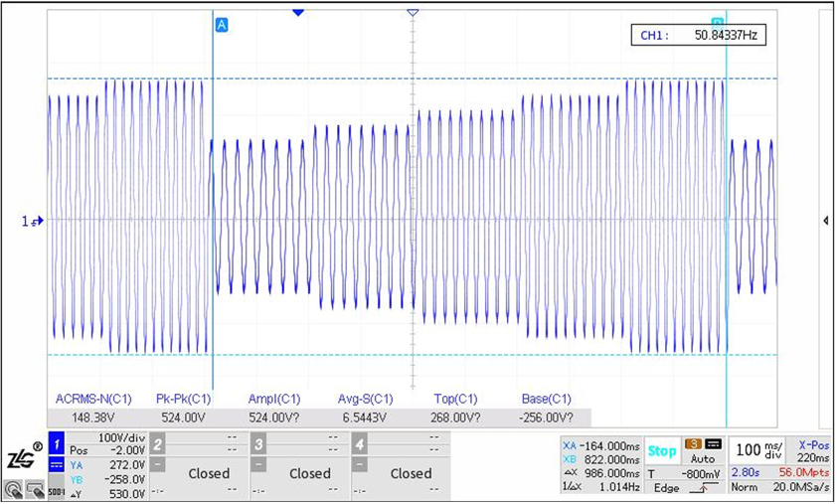Screen dimensions: 837x504
Task: Click the X-Pos 220ms horizontal position
Action: [813, 451]
